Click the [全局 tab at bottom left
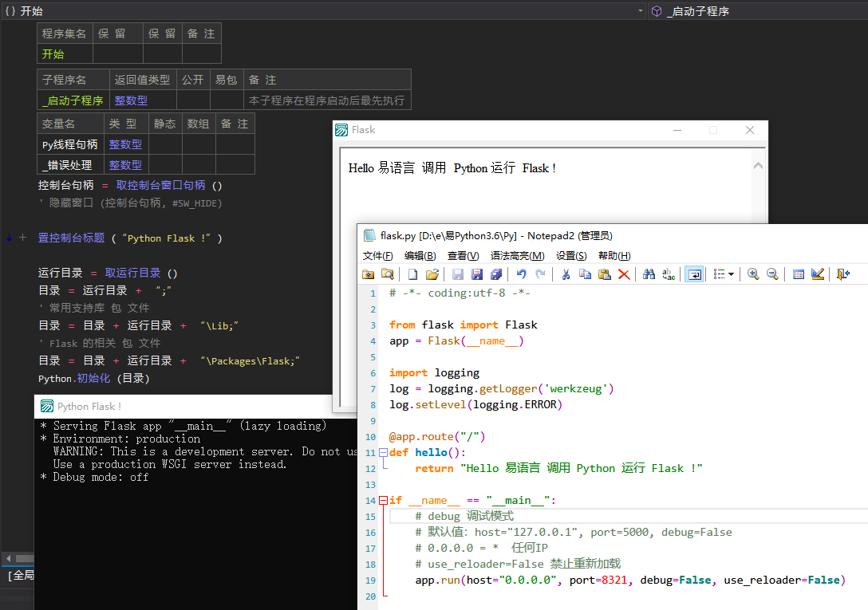This screenshot has height=610, width=868. (21, 576)
